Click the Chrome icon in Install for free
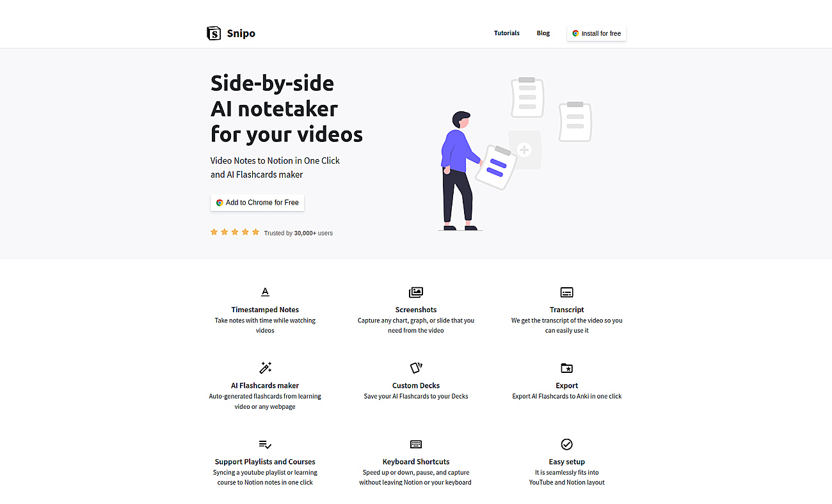The width and height of the screenshot is (832, 504). [575, 33]
